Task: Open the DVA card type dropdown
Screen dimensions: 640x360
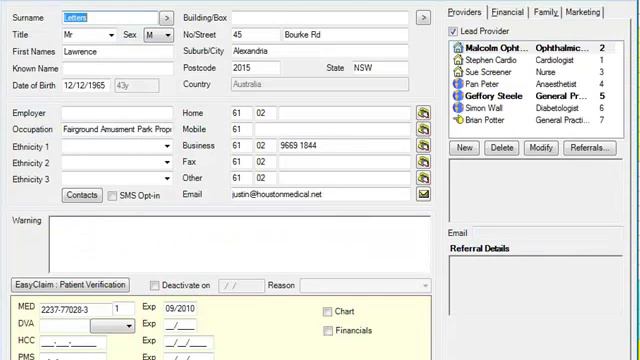Action: (x=112, y=326)
